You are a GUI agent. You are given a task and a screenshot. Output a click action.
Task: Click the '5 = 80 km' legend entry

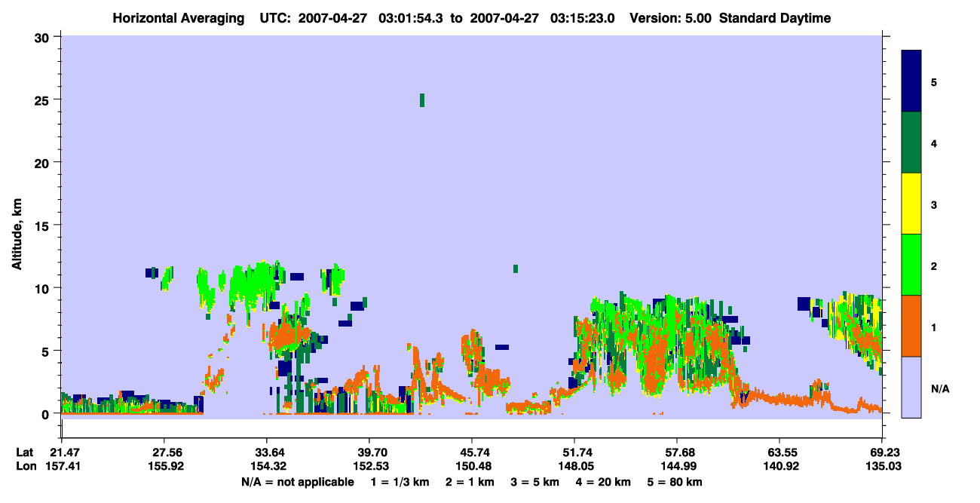[x=675, y=482]
